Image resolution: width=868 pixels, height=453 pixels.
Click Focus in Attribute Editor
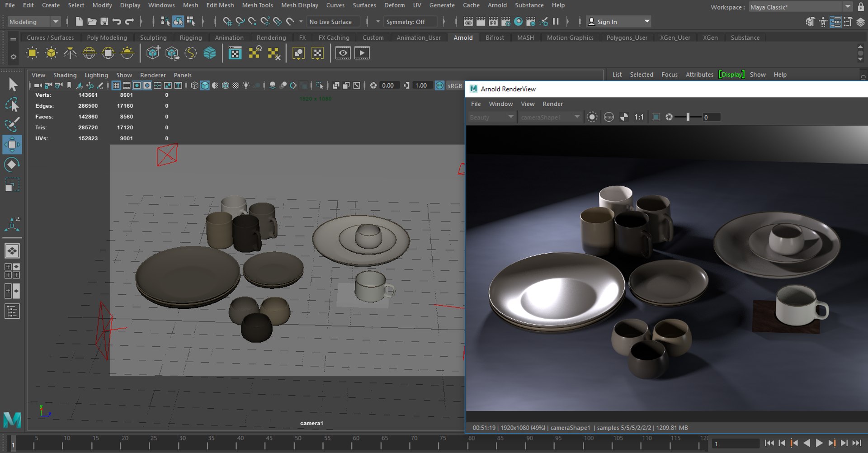click(x=669, y=75)
